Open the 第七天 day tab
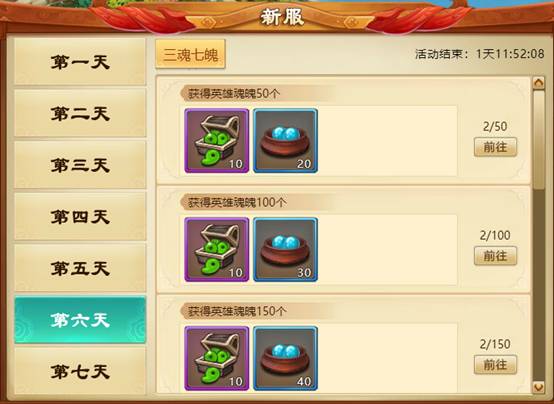 (x=80, y=371)
